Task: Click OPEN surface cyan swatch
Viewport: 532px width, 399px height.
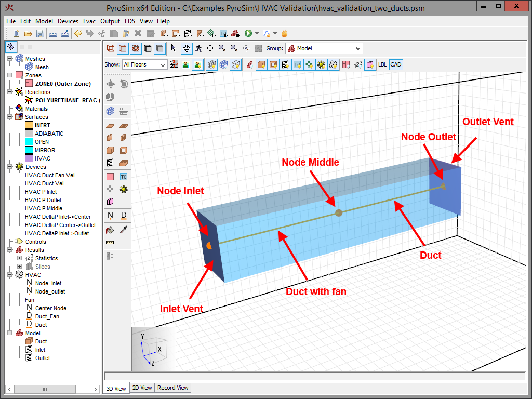Action: tap(29, 142)
